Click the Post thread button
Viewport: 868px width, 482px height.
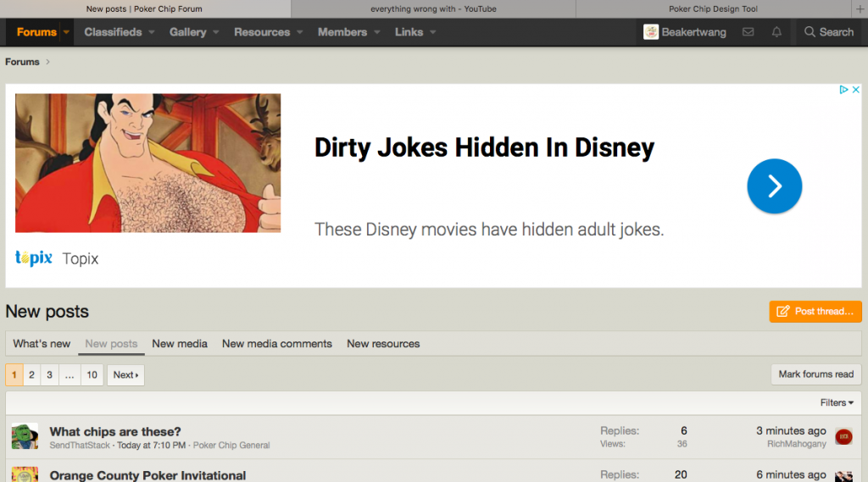point(815,312)
